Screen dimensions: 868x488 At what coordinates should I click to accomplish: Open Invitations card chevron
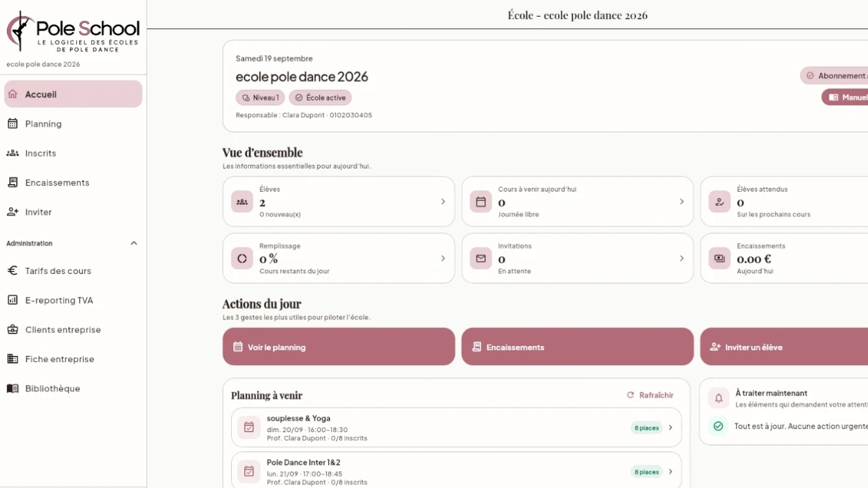coord(681,258)
